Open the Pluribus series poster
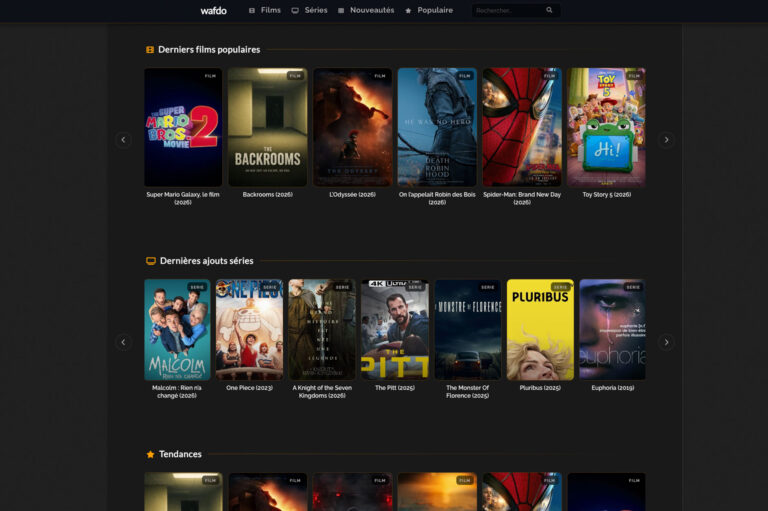Viewport: 768px width, 511px height. pos(540,330)
